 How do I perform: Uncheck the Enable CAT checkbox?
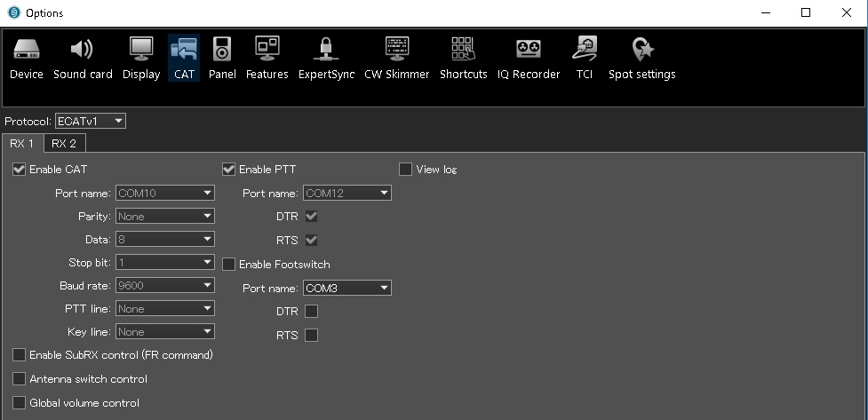pyautogui.click(x=20, y=170)
